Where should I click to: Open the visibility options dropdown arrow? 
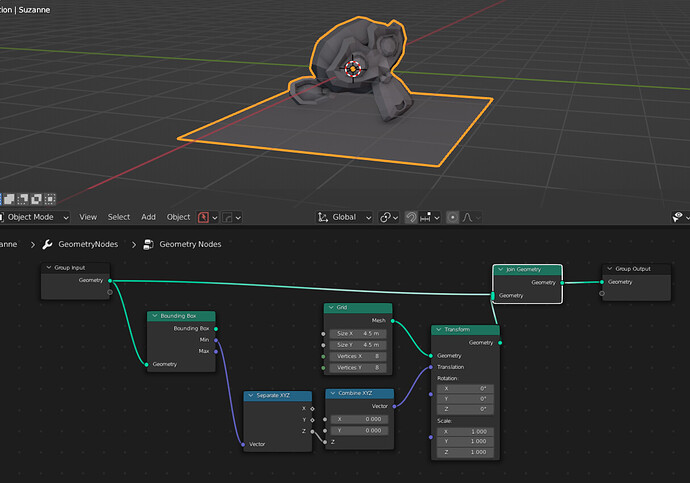pos(687,217)
